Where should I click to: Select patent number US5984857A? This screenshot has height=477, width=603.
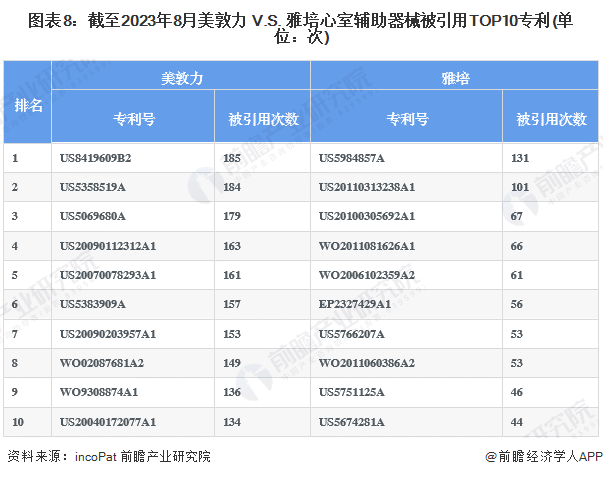tap(351, 158)
